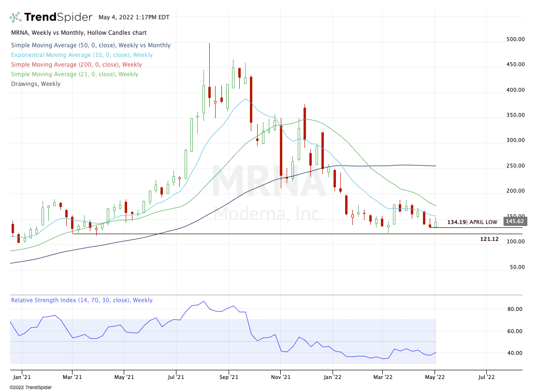Click the 200.00 price axis label
The width and height of the screenshot is (537, 392).
515,191
